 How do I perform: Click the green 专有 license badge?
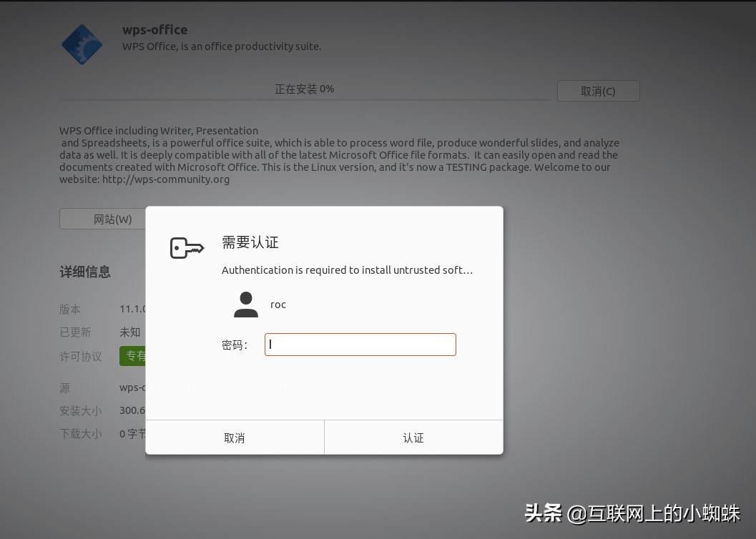pos(133,356)
